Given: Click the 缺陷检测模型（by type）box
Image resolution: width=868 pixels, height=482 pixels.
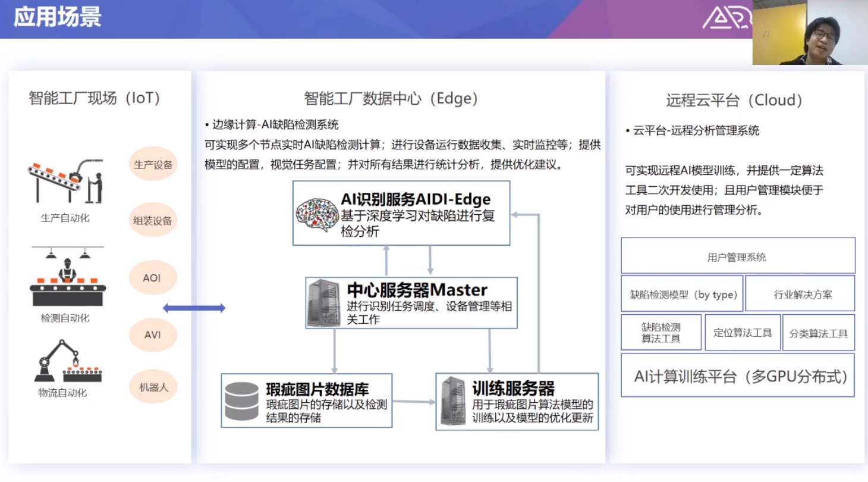Looking at the screenshot, I should pyautogui.click(x=682, y=293).
